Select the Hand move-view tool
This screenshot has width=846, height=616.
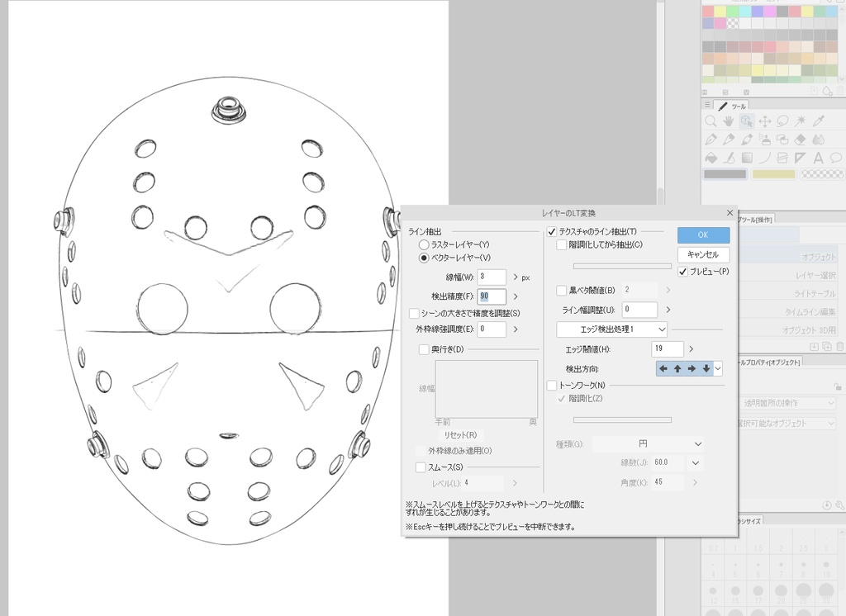(729, 121)
